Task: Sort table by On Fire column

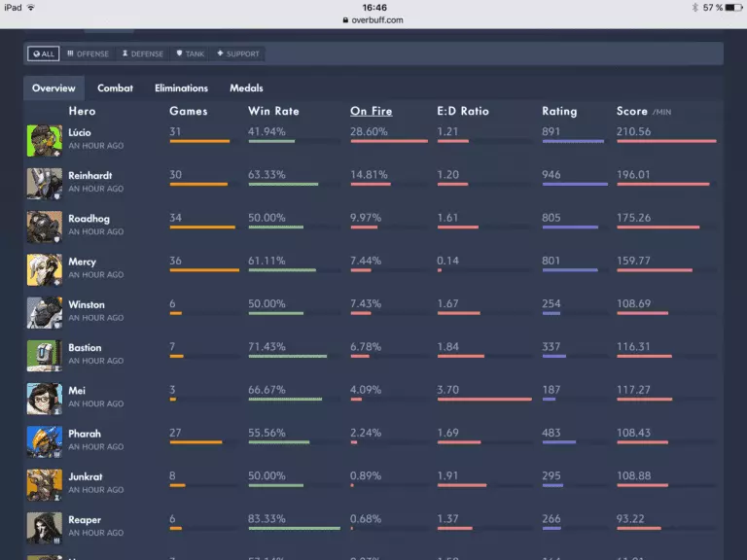Action: [x=372, y=111]
